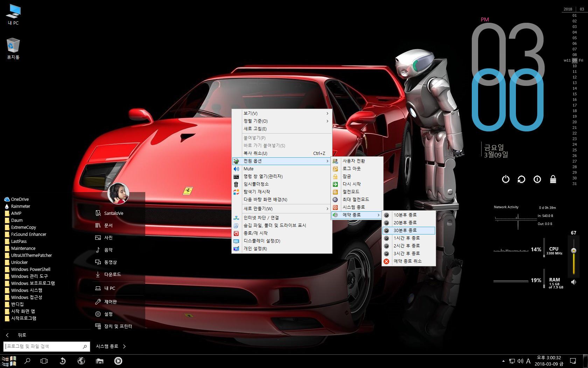Select 10분후 종료 shutdown timer
This screenshot has width=588, height=368.
pyautogui.click(x=409, y=215)
